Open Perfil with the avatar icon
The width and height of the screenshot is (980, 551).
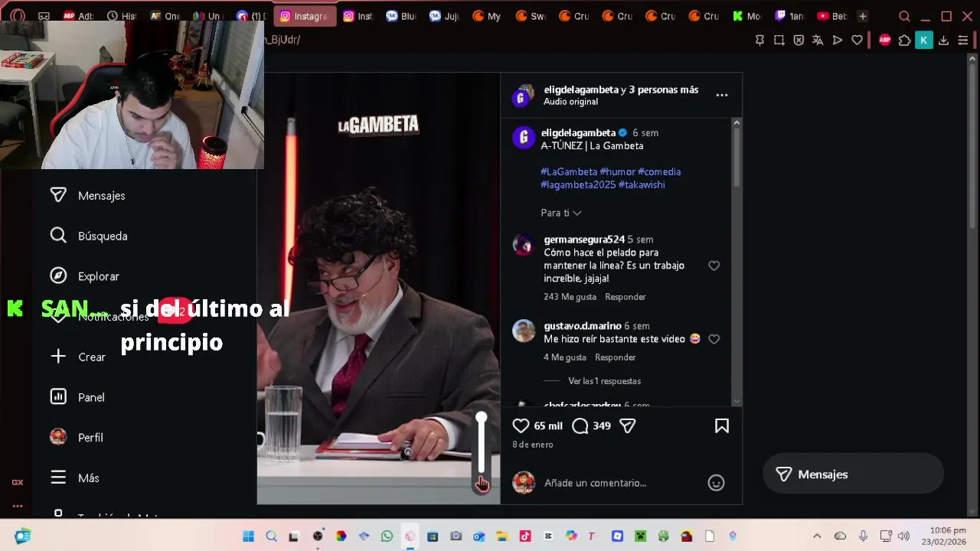coord(77,438)
